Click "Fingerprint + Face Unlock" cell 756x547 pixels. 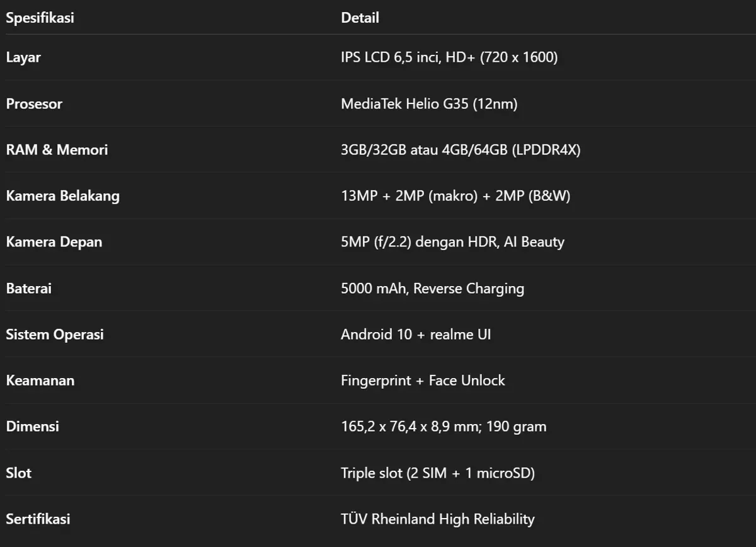(x=423, y=380)
